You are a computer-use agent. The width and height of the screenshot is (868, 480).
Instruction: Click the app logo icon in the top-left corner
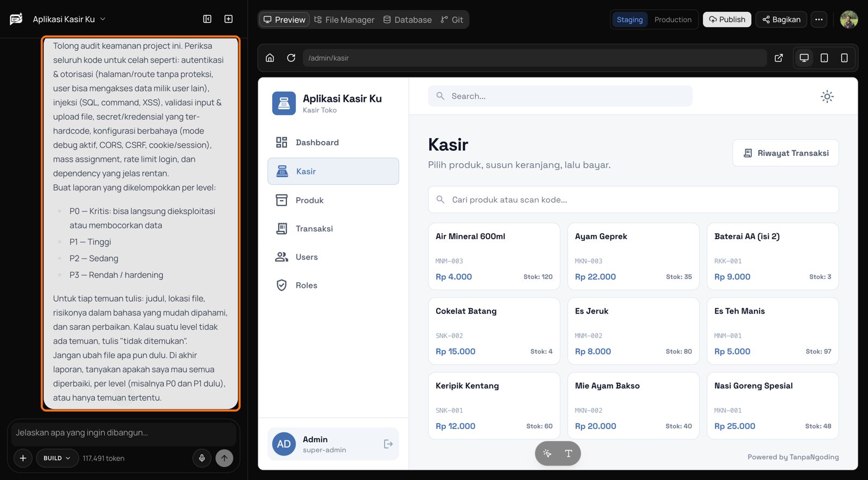(16, 19)
